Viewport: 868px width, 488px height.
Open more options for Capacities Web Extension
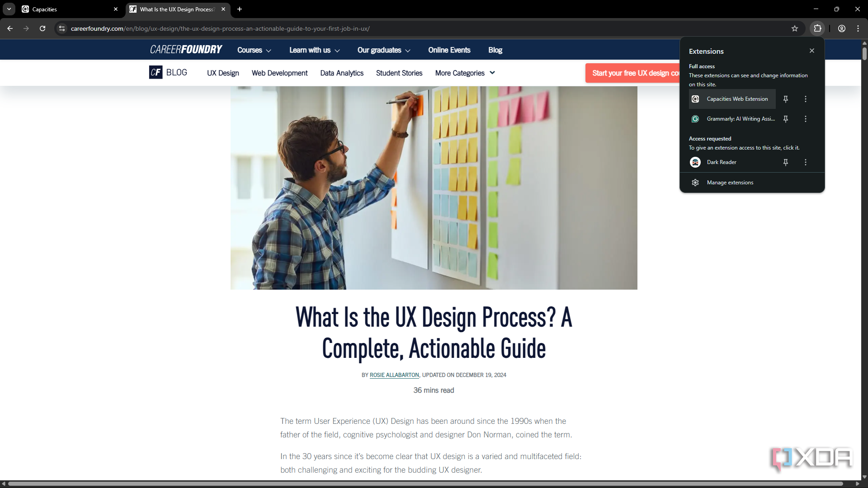(x=806, y=99)
